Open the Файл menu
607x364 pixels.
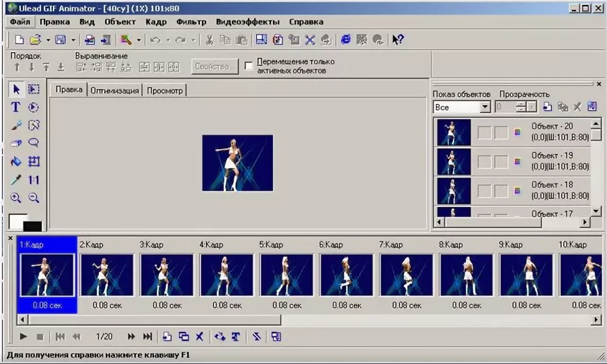[x=20, y=22]
